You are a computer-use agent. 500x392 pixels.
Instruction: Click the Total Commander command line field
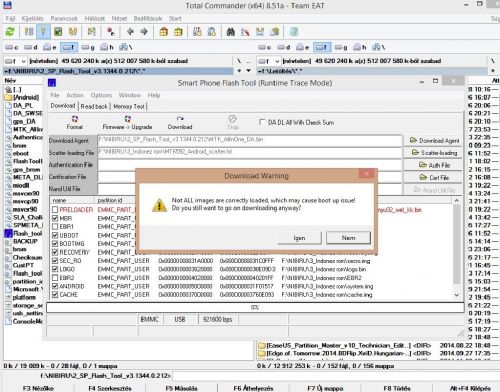335,376
